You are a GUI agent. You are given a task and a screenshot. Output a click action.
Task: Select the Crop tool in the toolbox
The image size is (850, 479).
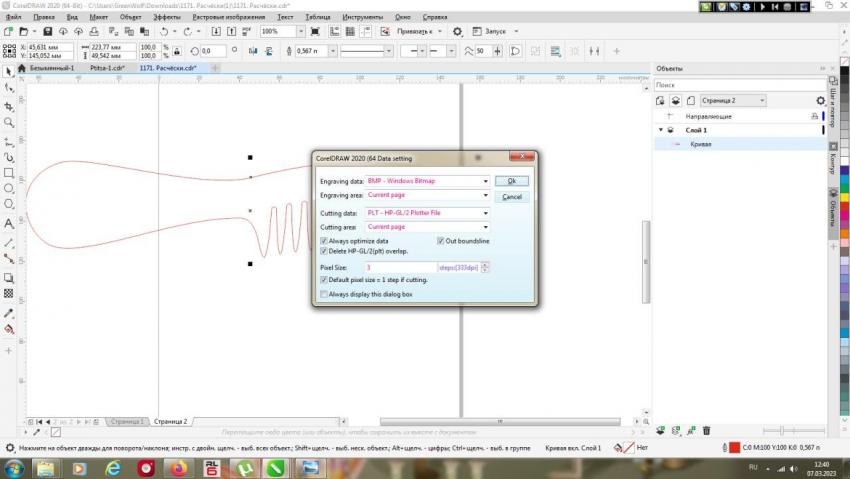click(9, 105)
